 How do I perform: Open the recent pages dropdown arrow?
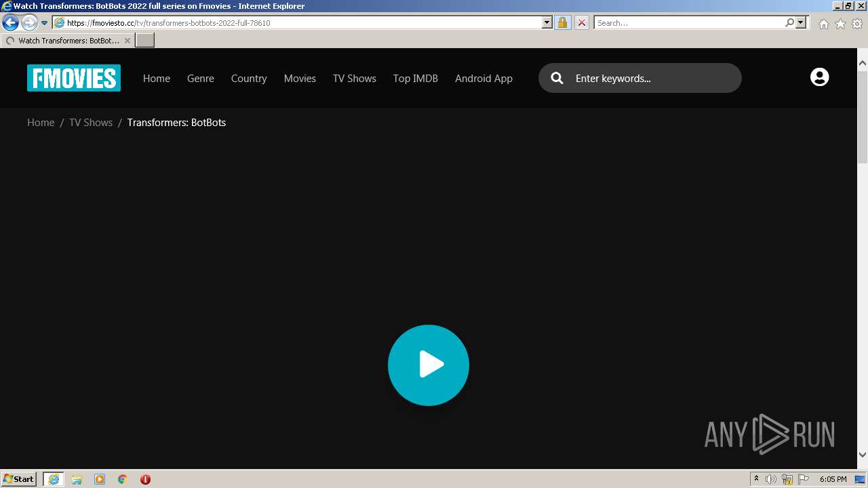pyautogui.click(x=44, y=23)
